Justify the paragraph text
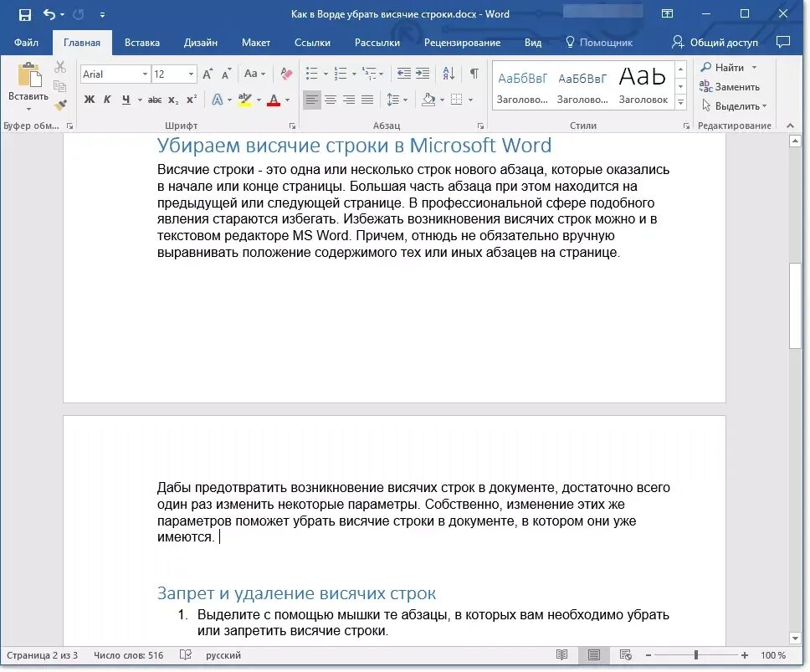The height and width of the screenshot is (672, 810). coord(367,100)
